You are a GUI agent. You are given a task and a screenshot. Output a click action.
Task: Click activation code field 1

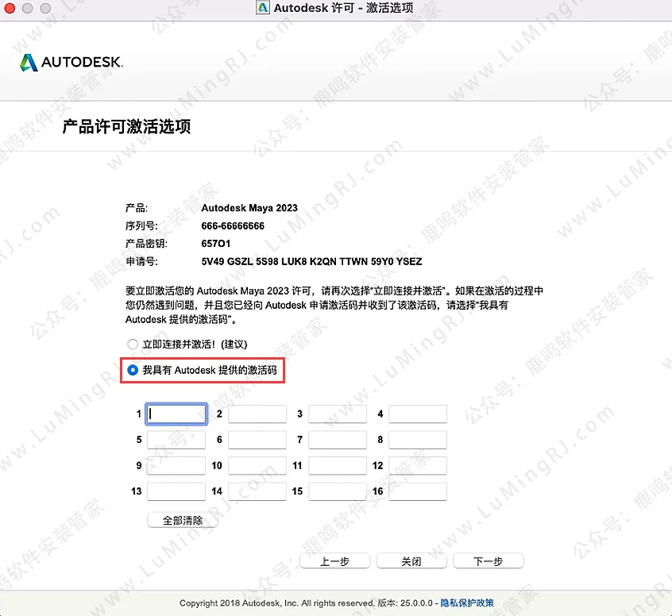coord(177,414)
